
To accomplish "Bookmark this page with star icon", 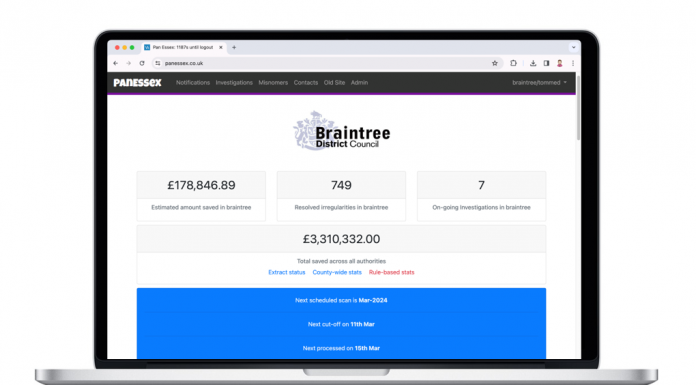I will (x=494, y=64).
